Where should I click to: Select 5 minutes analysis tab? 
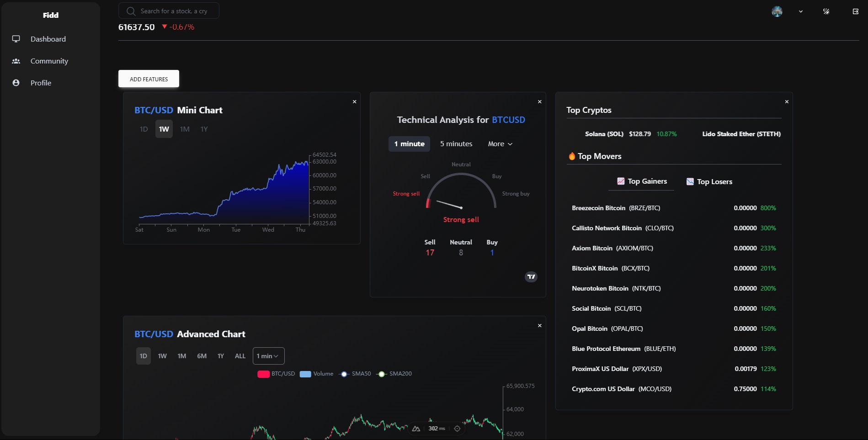click(456, 144)
